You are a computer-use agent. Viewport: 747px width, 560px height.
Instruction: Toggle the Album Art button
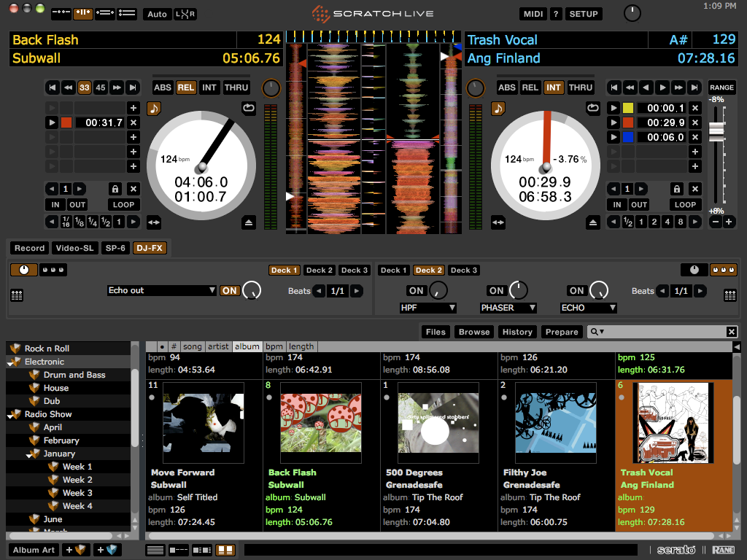(x=34, y=550)
